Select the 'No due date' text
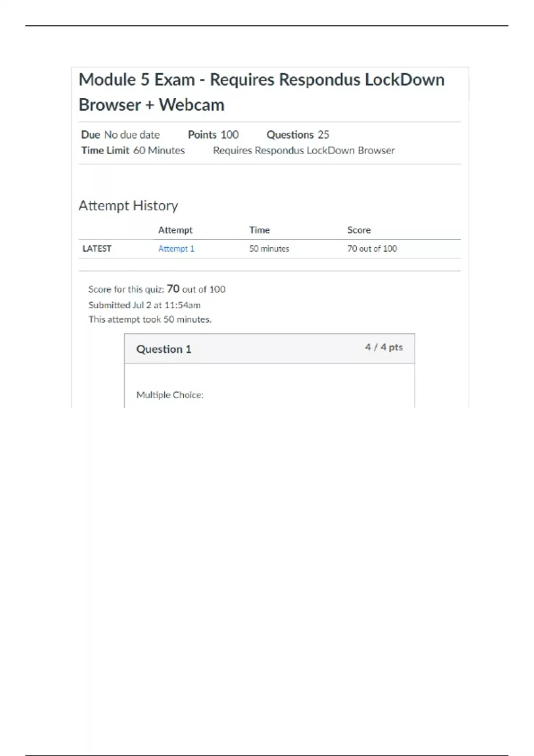The width and height of the screenshot is (534, 756). click(132, 135)
